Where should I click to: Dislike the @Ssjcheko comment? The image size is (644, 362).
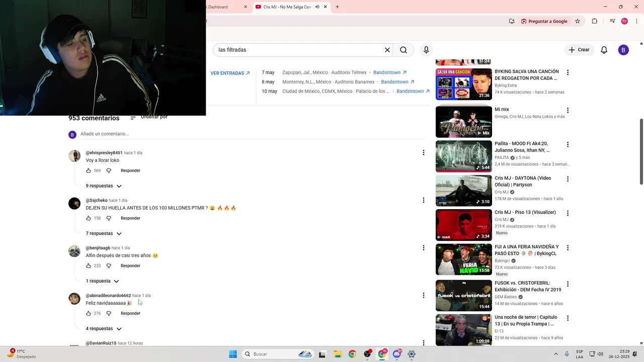pyautogui.click(x=109, y=218)
